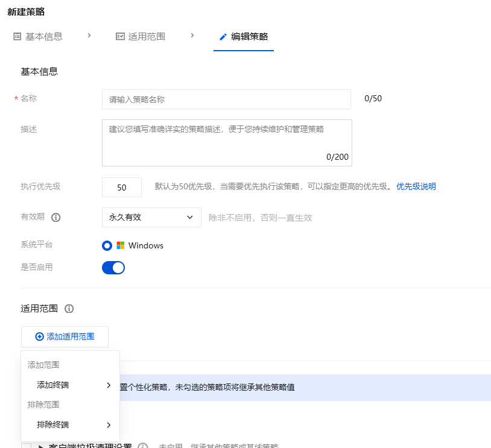Click the info icon next to 适用范围 heading
This screenshot has width=491, height=448.
pos(69,309)
